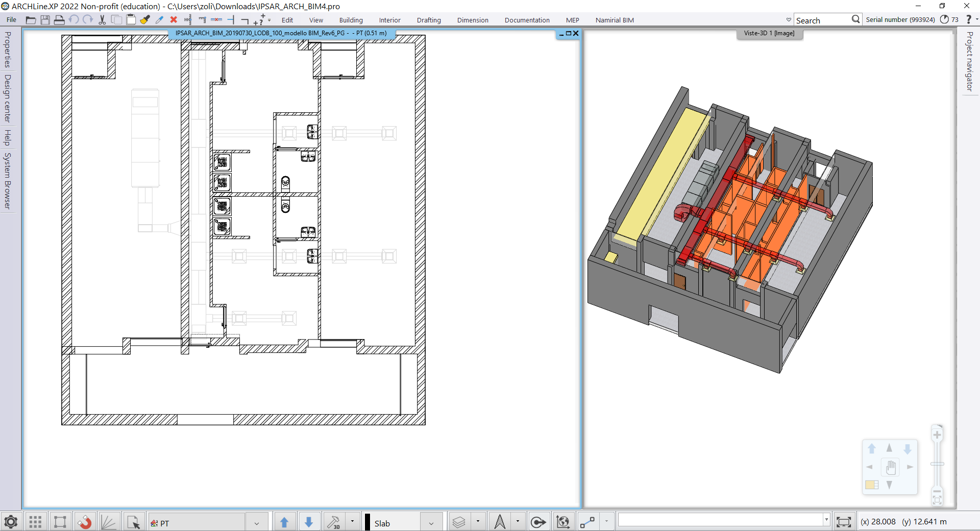Screen dimensions: 980x531
Task: Toggle the angle rays ortho mode
Action: pyautogui.click(x=109, y=522)
